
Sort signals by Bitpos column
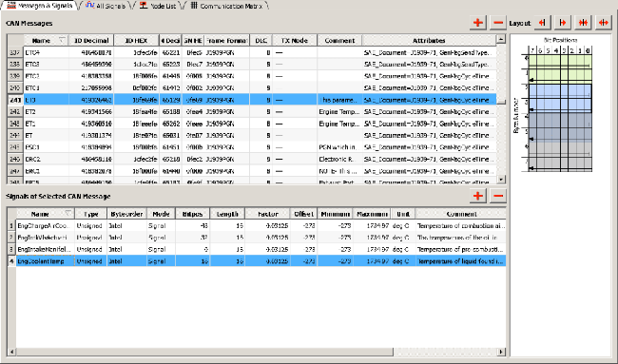(192, 214)
